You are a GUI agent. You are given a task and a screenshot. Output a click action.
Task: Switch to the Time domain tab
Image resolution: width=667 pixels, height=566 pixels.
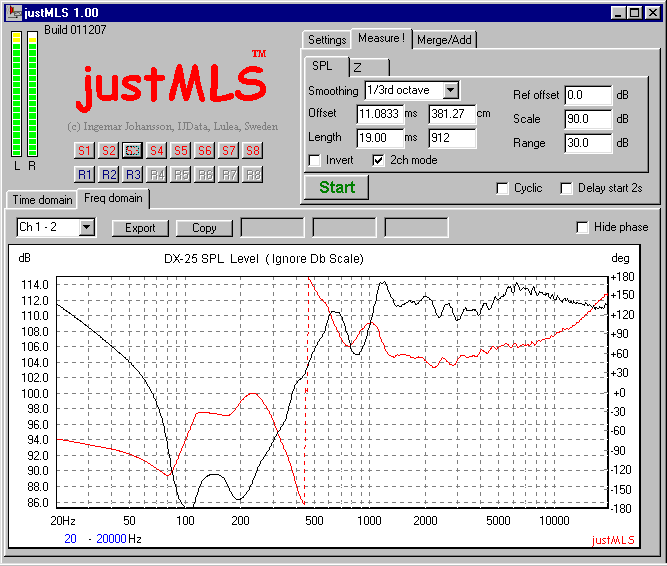pyautogui.click(x=42, y=200)
